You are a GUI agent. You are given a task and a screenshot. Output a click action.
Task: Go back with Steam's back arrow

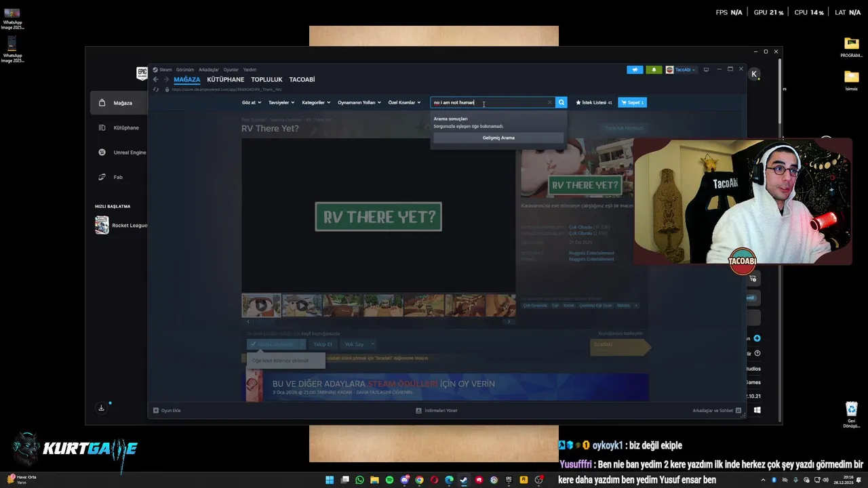(155, 79)
